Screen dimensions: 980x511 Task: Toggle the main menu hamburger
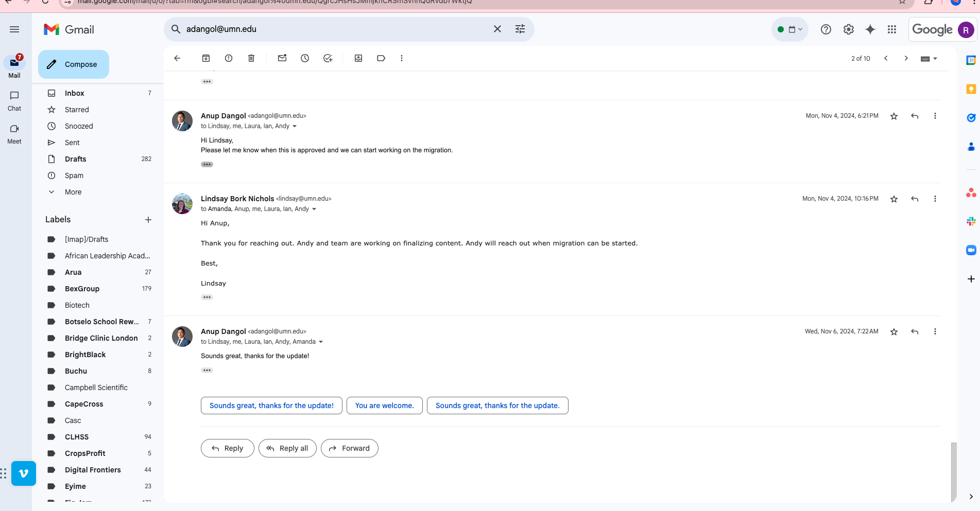point(14,29)
